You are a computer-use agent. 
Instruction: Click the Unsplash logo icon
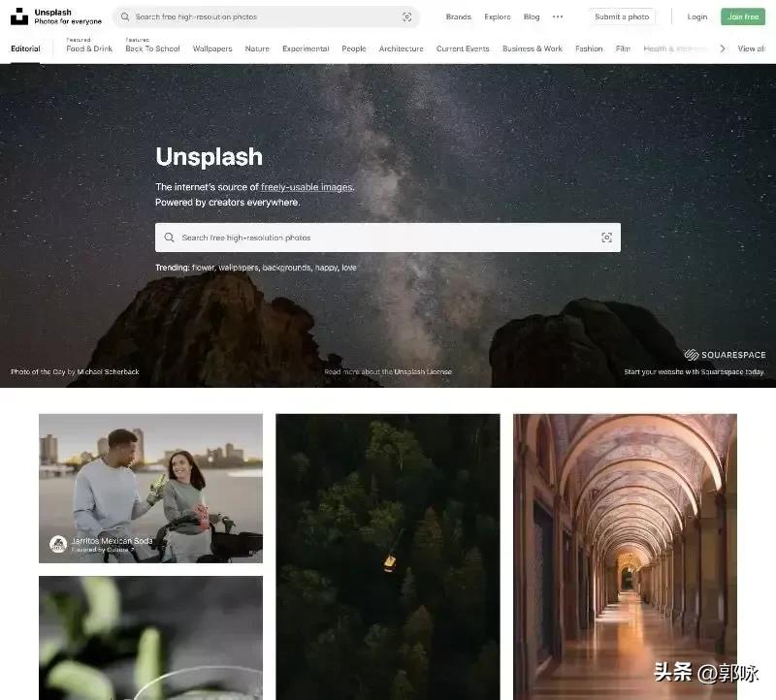point(19,16)
